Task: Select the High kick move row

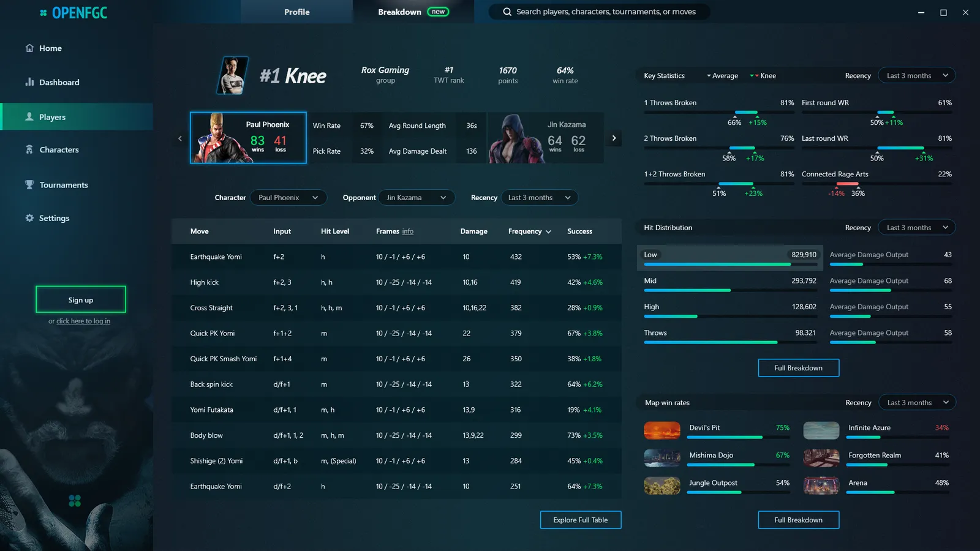Action: click(x=396, y=282)
